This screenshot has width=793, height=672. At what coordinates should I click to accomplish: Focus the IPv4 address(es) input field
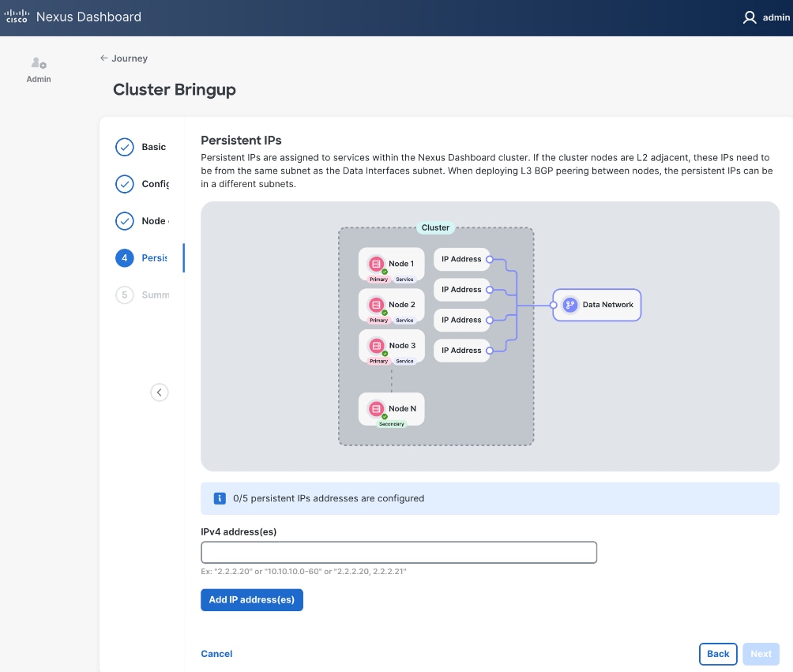pyautogui.click(x=399, y=552)
